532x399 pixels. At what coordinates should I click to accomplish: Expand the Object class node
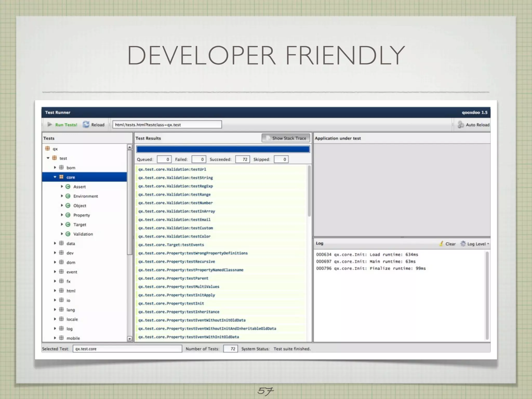click(x=62, y=205)
